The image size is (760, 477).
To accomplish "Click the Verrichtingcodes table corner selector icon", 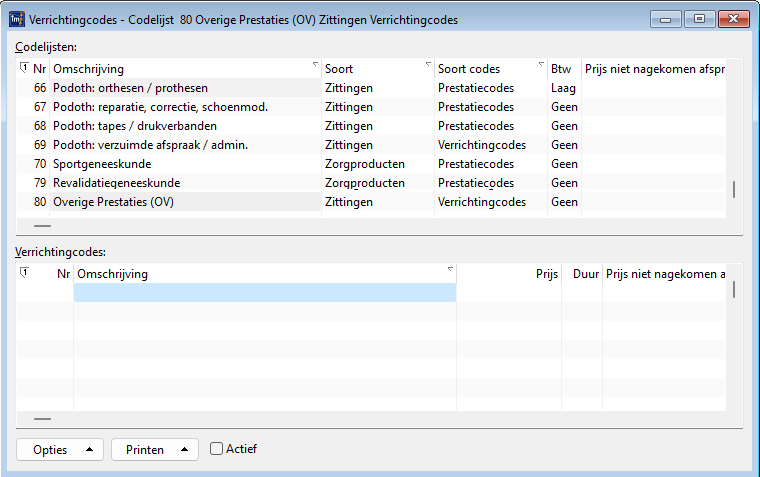I will click(x=24, y=273).
